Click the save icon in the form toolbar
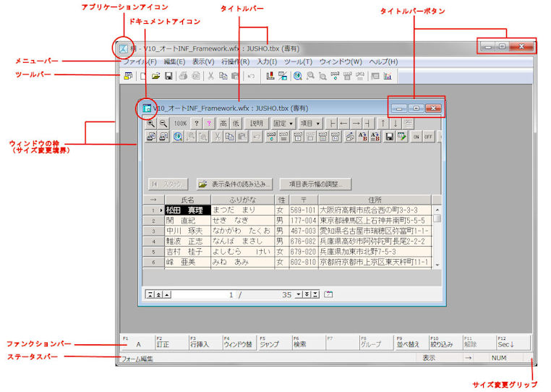Image resolution: width=551 pixels, height=392 pixels. 389,137
